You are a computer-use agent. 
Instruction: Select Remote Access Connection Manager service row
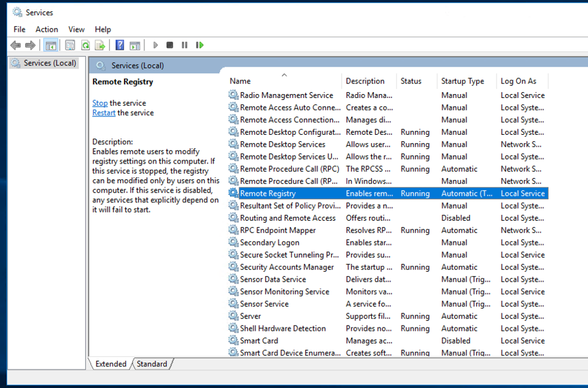pos(388,120)
